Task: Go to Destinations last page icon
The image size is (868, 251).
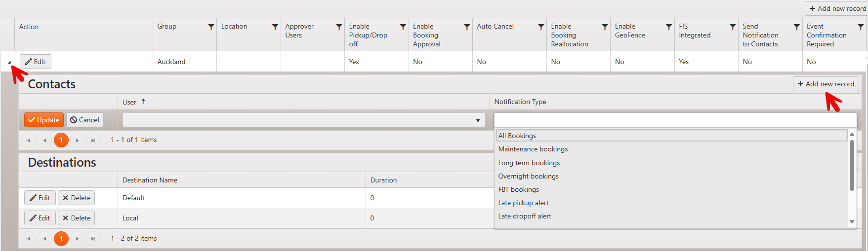Action: click(93, 239)
